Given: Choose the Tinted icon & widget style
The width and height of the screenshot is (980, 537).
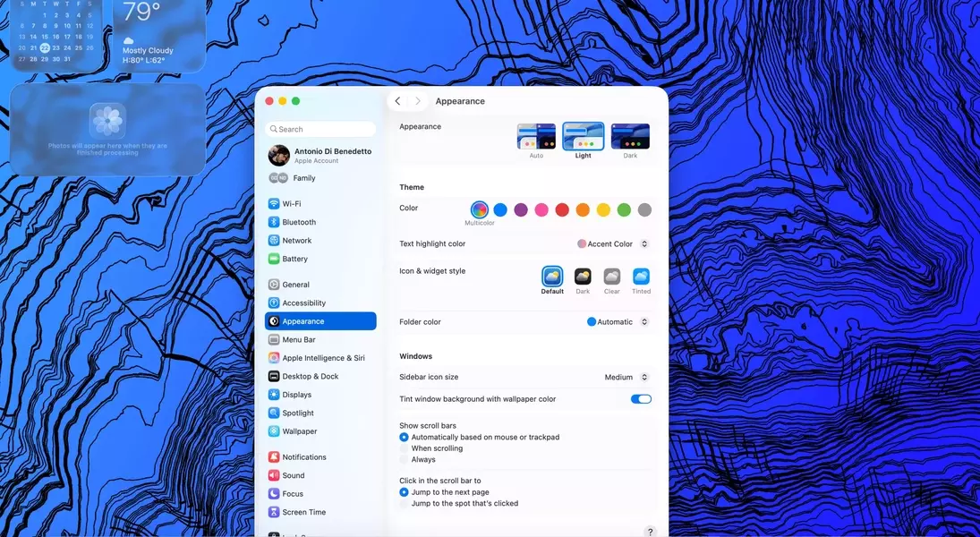Looking at the screenshot, I should 641,277.
